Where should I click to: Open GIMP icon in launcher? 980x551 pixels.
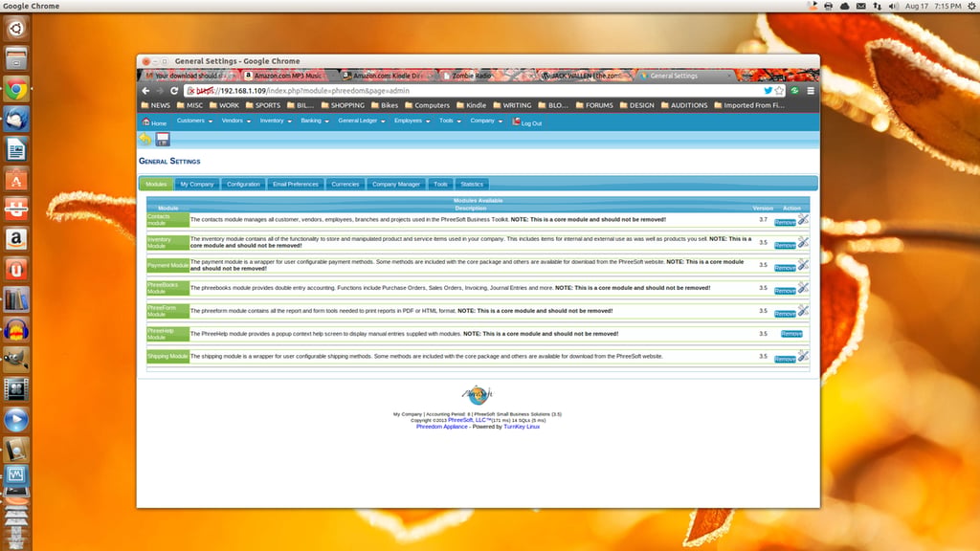[x=16, y=360]
